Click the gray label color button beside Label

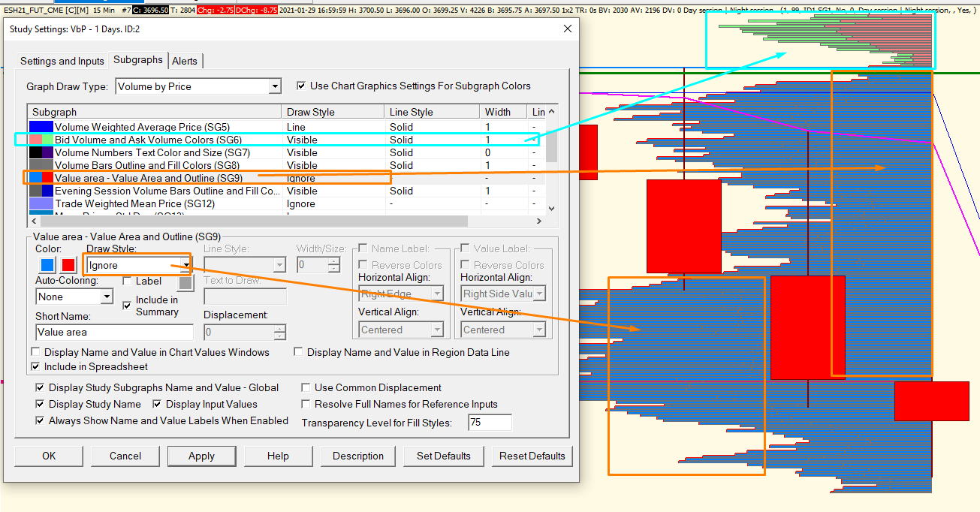pyautogui.click(x=185, y=283)
